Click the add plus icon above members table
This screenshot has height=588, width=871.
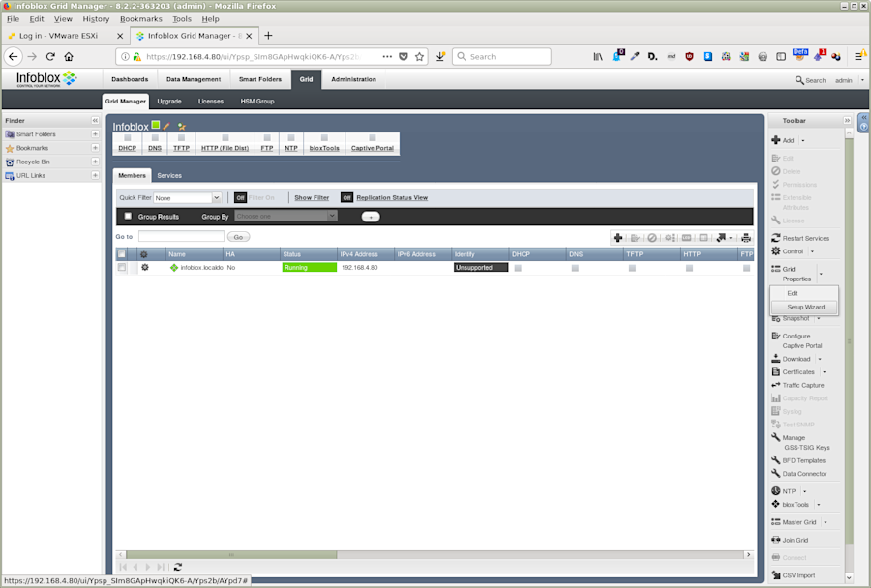pos(617,238)
